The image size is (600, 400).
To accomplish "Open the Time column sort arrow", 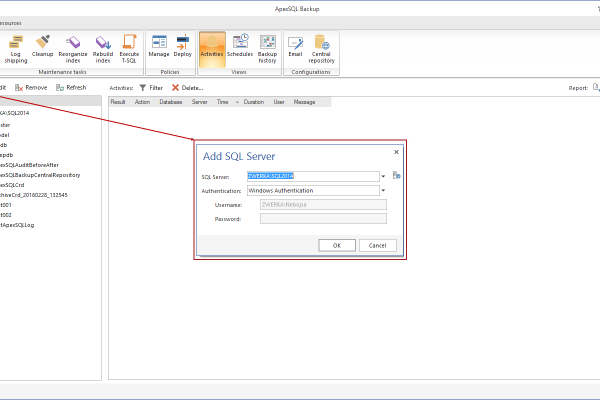I will [237, 102].
